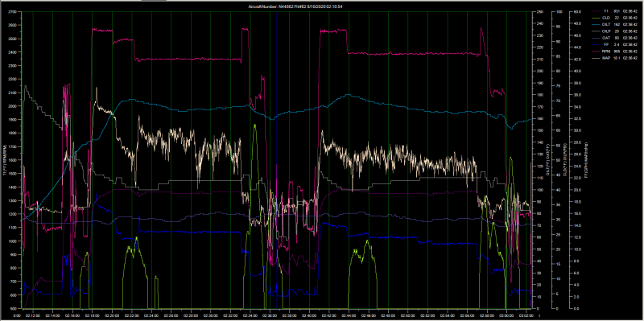Click the OAT legend label
Screen dimensions: 644x321
pyautogui.click(x=606, y=38)
